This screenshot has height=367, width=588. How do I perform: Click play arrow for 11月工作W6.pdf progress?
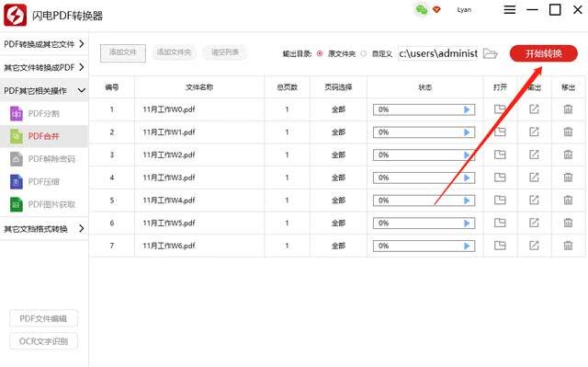467,246
